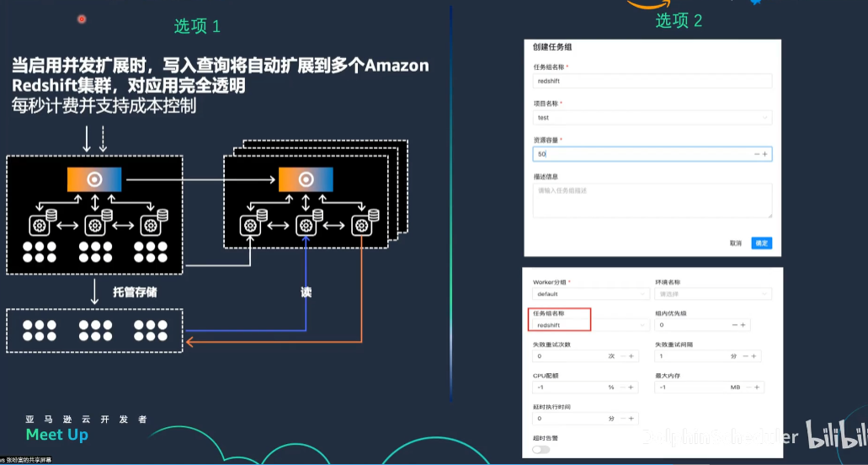The height and width of the screenshot is (465, 868).
Task: Open the 任务组名称 redshift dropdown
Action: [x=591, y=325]
